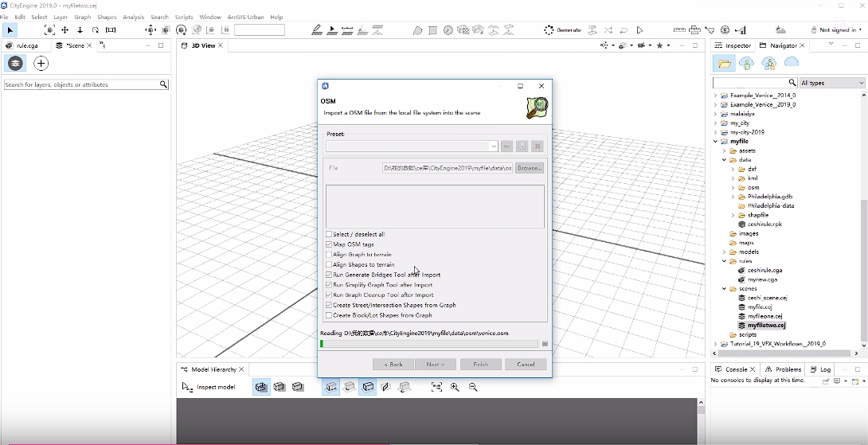Toggle the Select / deselect all checkbox
Viewport: 868px width, 445px height.
pos(329,234)
